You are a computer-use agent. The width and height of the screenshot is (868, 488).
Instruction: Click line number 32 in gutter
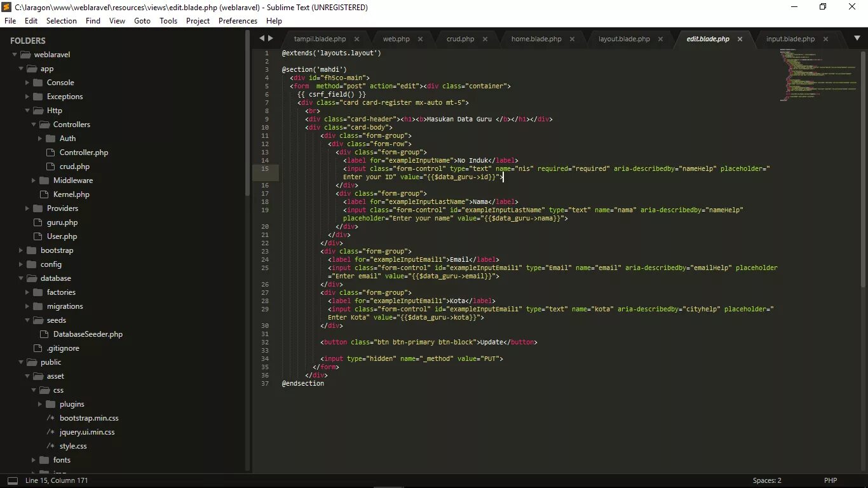265,342
